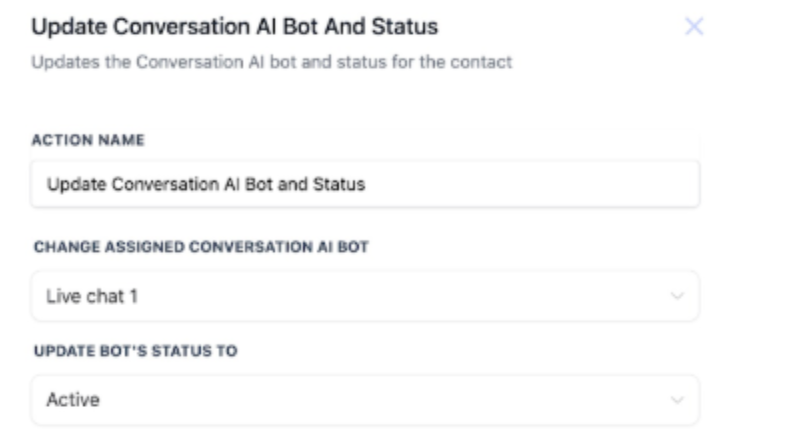This screenshot has height=444, width=786.
Task: Dismiss the panel using the X icon
Action: tap(694, 27)
